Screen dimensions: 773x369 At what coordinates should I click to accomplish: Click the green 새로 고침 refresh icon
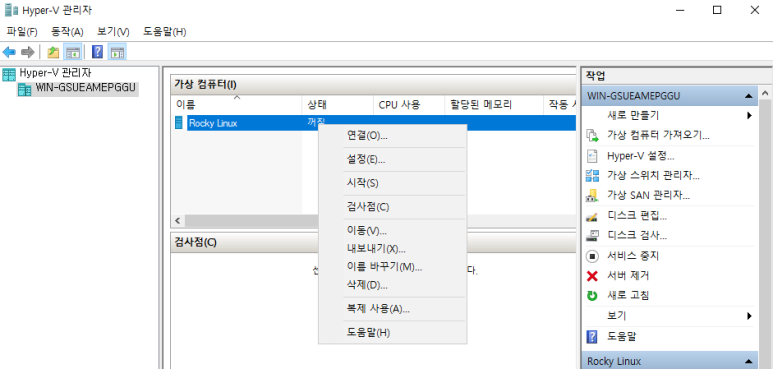tap(592, 296)
